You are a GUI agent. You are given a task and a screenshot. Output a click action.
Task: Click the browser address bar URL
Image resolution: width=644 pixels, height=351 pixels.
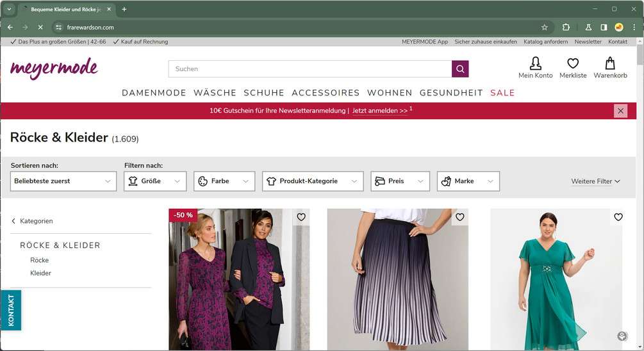coord(90,28)
